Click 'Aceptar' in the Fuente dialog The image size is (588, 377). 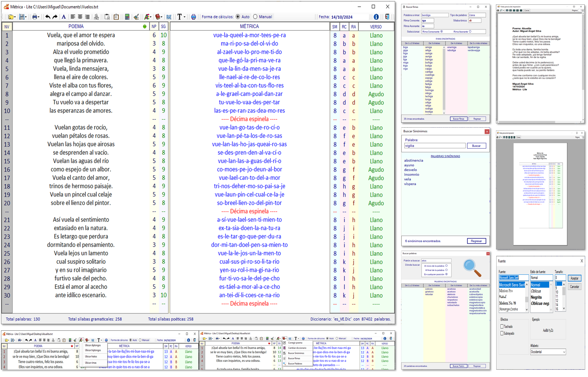pos(575,278)
